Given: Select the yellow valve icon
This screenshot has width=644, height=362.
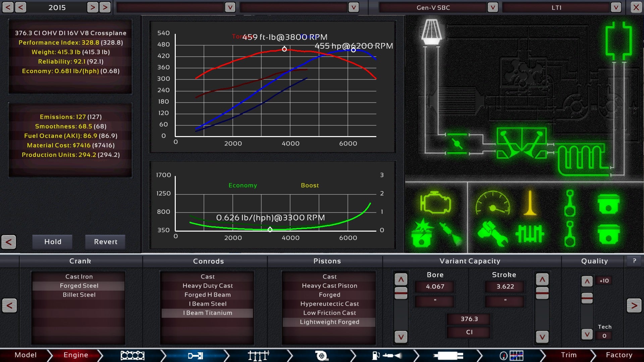Looking at the screenshot, I should click(530, 203).
